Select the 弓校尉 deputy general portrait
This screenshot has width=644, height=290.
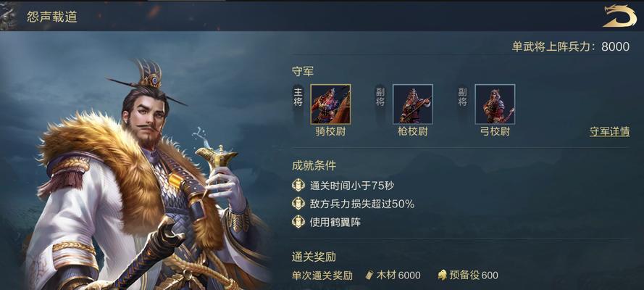(x=495, y=104)
